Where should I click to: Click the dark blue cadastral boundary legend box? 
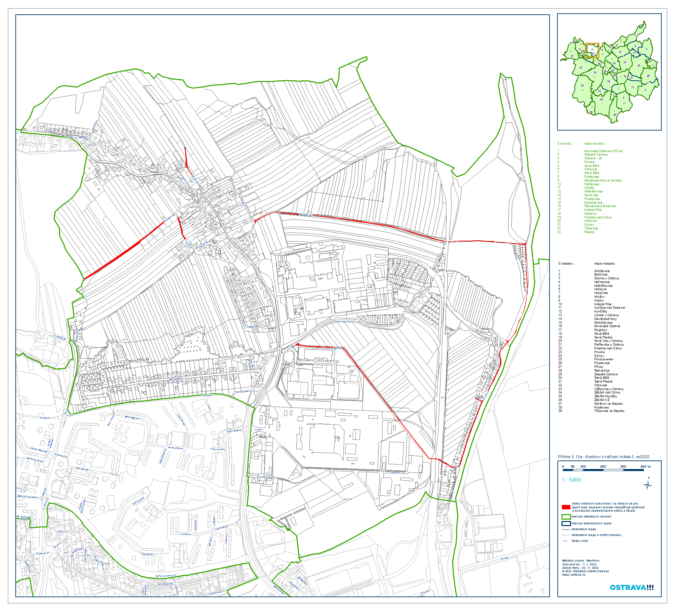tap(566, 523)
